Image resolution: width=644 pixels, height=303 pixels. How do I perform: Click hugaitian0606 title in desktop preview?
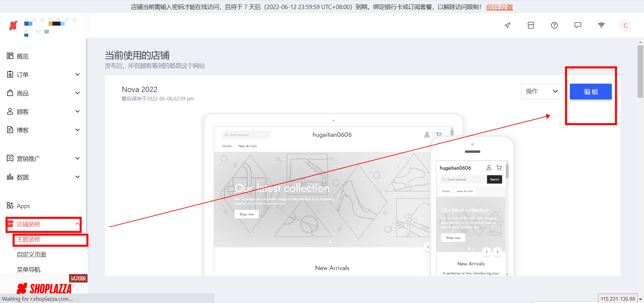coord(332,135)
